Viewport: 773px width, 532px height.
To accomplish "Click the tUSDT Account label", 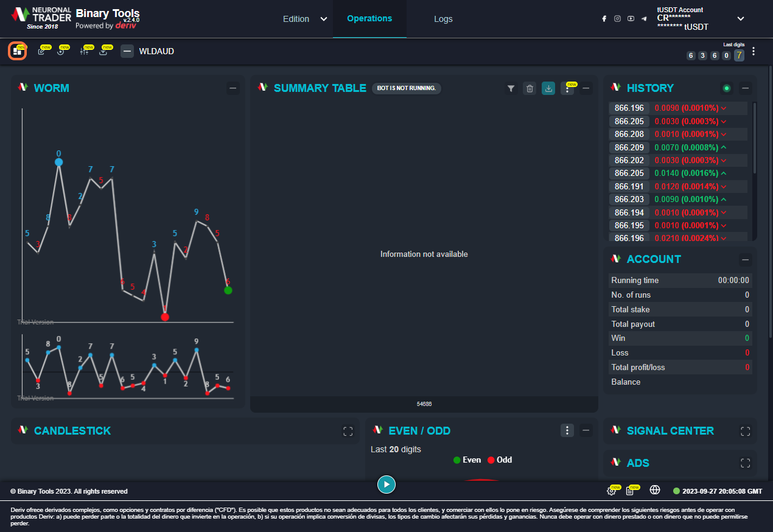I will tap(680, 10).
